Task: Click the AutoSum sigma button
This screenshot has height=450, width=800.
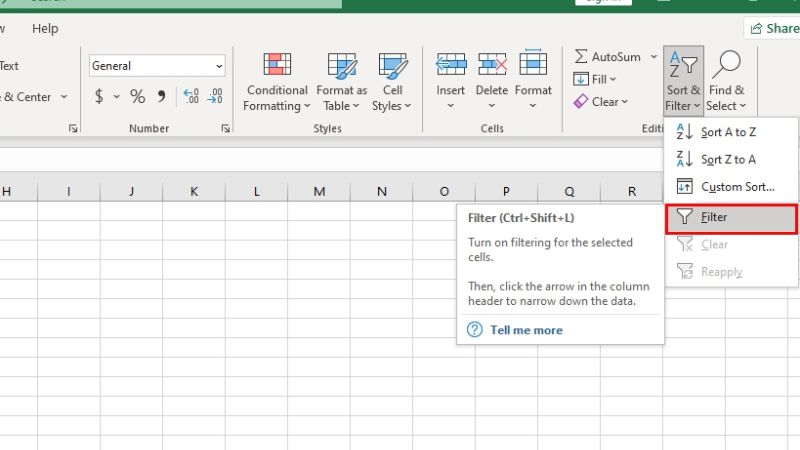Action: [x=607, y=57]
